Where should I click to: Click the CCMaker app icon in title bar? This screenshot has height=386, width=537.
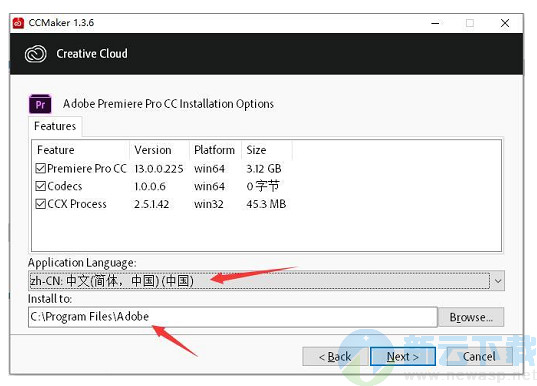pos(18,23)
